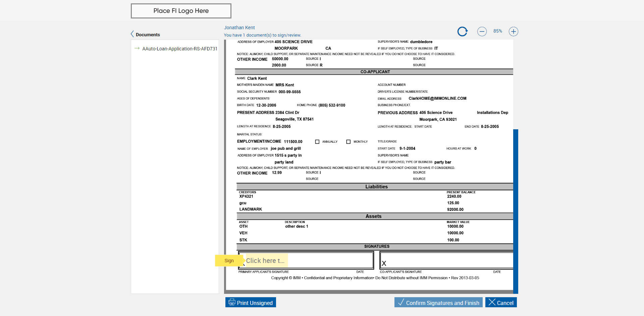The width and height of the screenshot is (644, 316).
Task: Click the rotate document icon
Action: (x=463, y=32)
